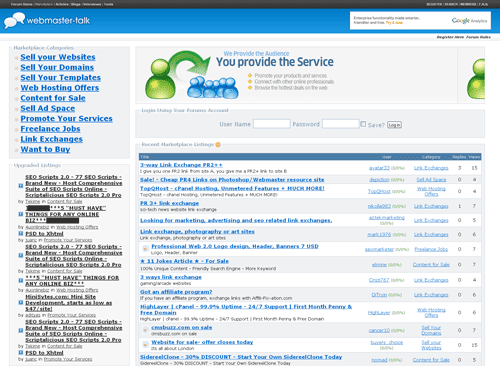View user nomad profile
The image size is (500, 366).
(379, 360)
